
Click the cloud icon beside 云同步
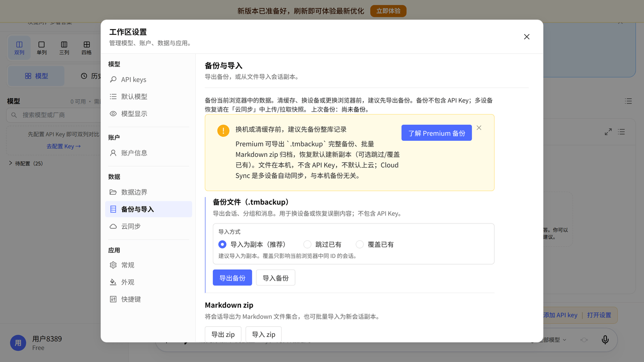pyautogui.click(x=113, y=226)
